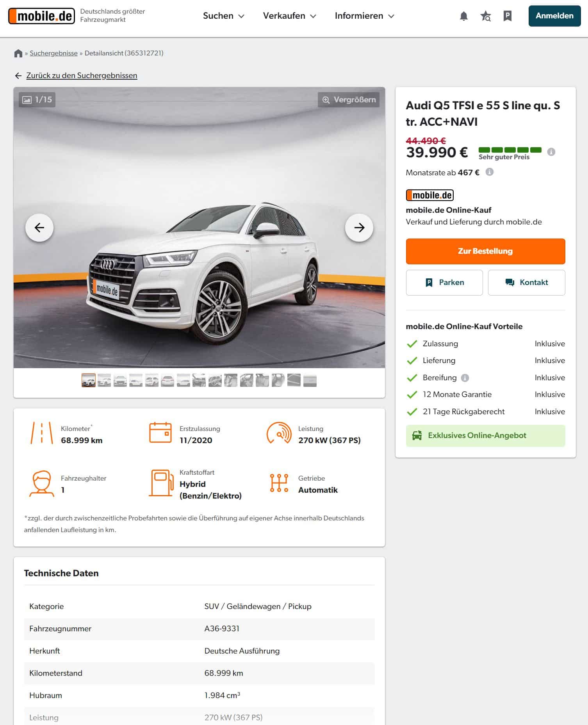
Task: Enlarge photo with Vergrößern button
Action: pyautogui.click(x=349, y=100)
